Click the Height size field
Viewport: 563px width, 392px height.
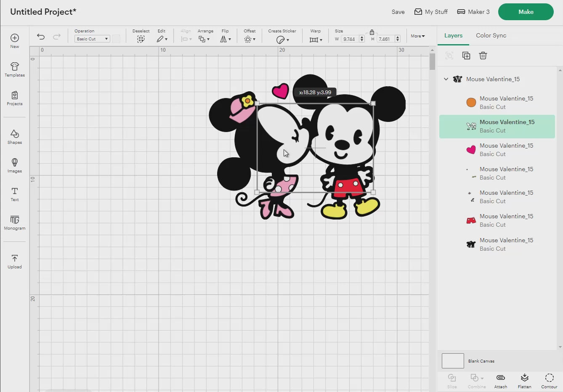pos(385,39)
